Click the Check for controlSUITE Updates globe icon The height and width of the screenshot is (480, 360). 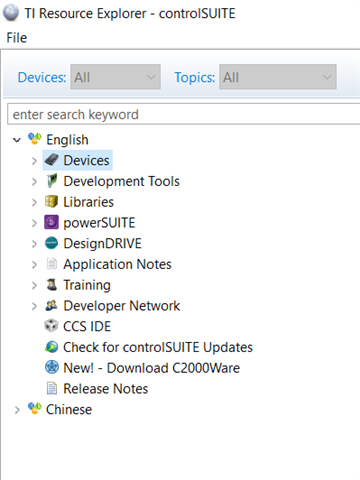coord(52,347)
